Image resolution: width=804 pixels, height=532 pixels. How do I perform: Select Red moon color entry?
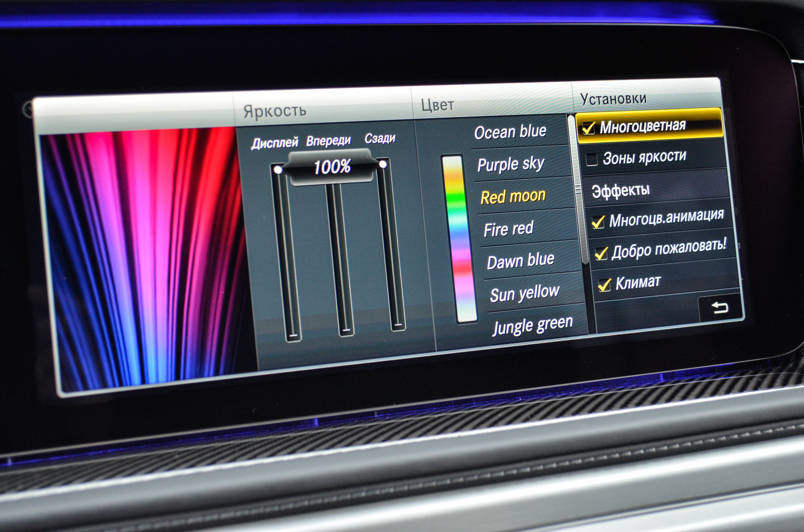tap(513, 196)
